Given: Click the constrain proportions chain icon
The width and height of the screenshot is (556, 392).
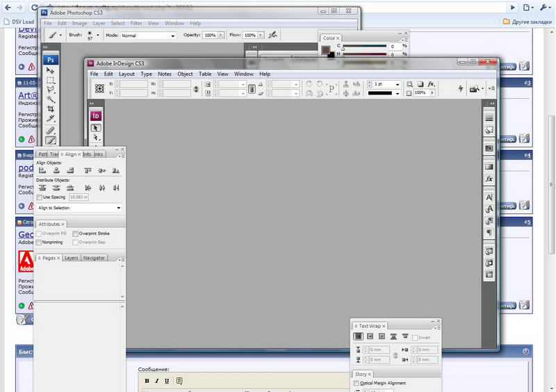Looking at the screenshot, I should click(x=196, y=89).
